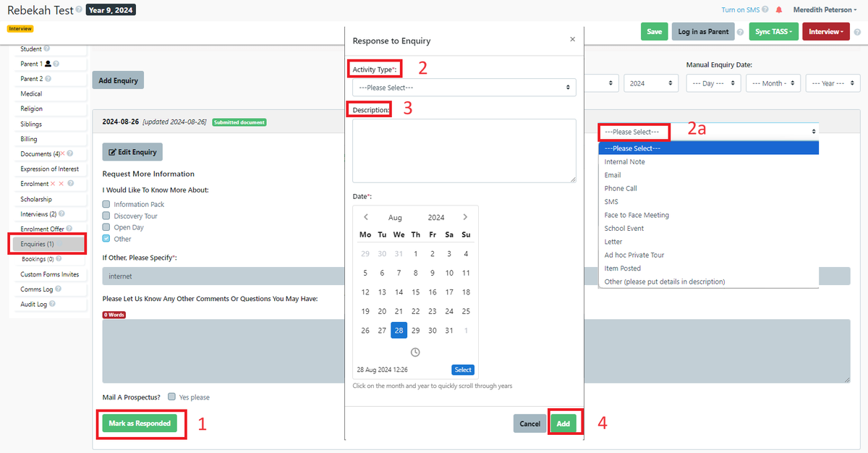Screen dimensions: 868x453
Task: Close the Response to Enquiry dialog
Action: click(572, 40)
